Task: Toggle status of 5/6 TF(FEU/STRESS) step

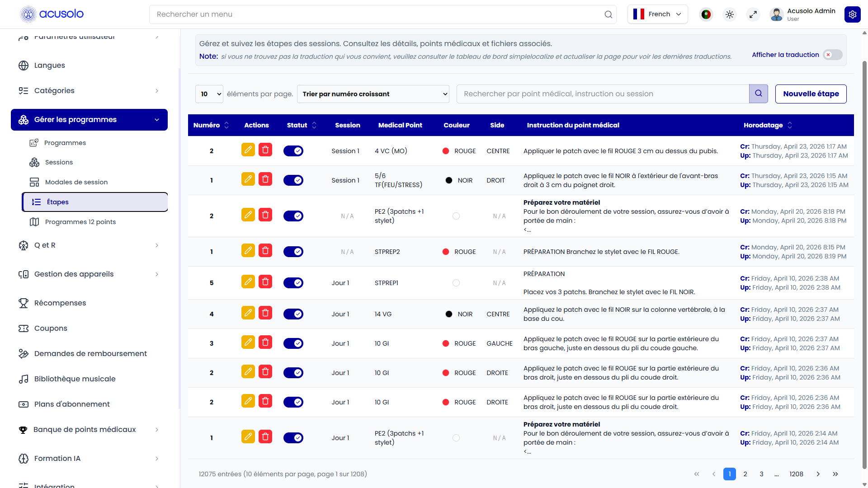Action: pos(293,180)
